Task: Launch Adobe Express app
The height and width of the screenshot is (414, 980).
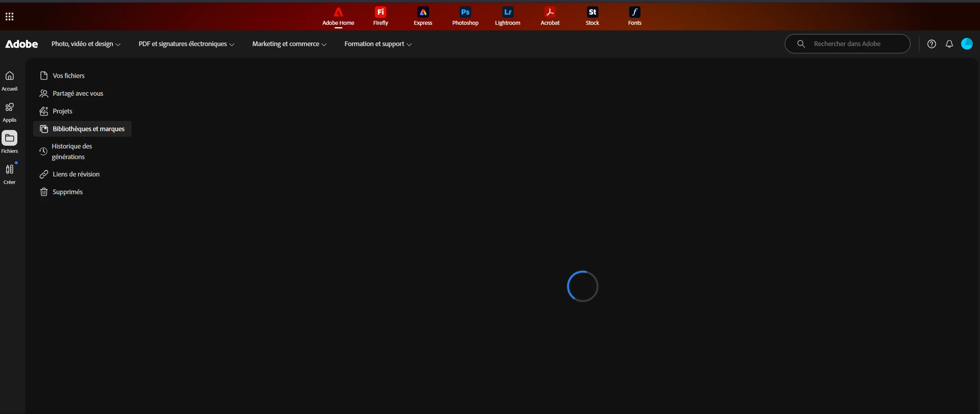Action: tap(423, 17)
